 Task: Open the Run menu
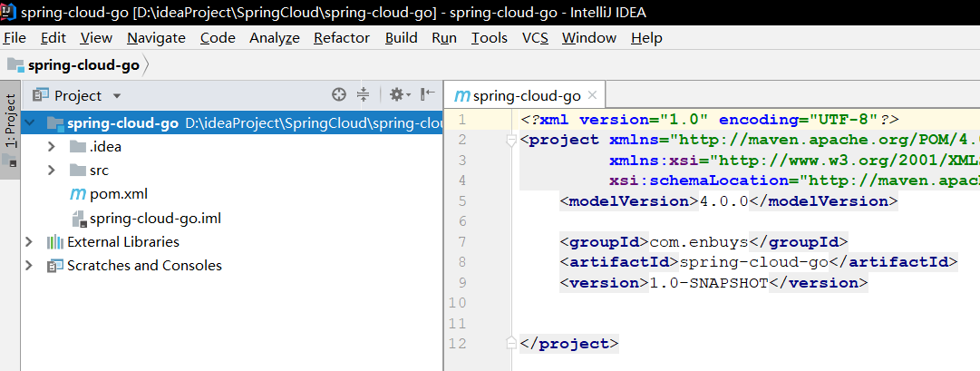(444, 38)
